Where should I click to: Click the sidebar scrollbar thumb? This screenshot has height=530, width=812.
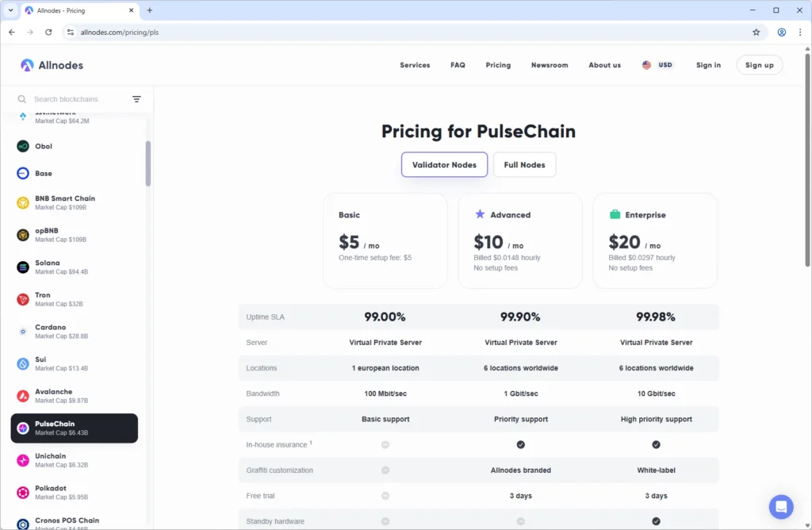coord(148,163)
